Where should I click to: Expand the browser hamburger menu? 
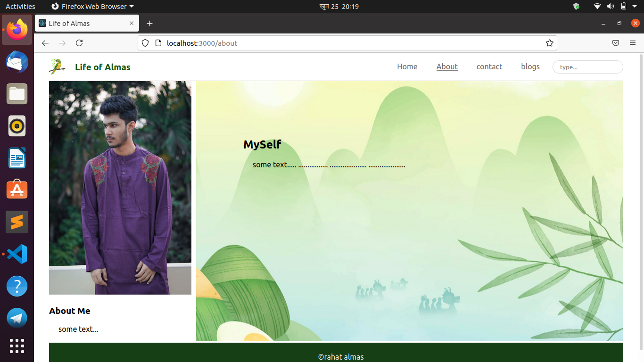click(x=633, y=43)
